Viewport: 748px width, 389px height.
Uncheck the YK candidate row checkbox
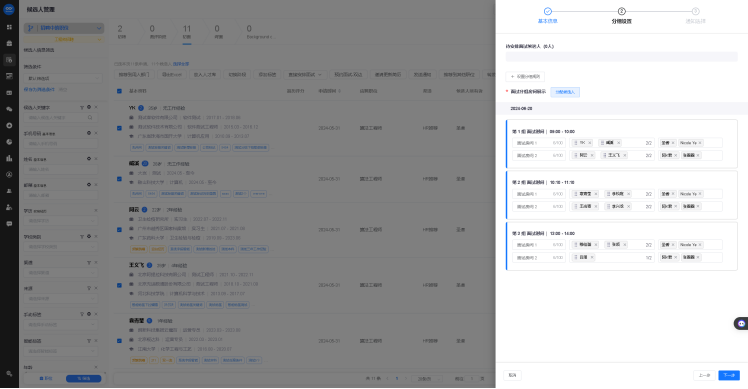coord(119,128)
